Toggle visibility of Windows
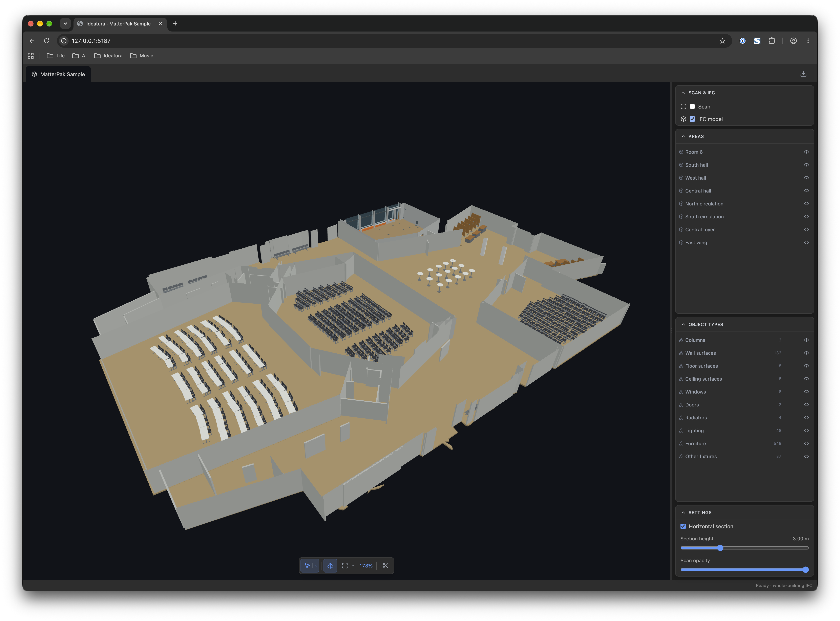The image size is (840, 621). (x=806, y=392)
